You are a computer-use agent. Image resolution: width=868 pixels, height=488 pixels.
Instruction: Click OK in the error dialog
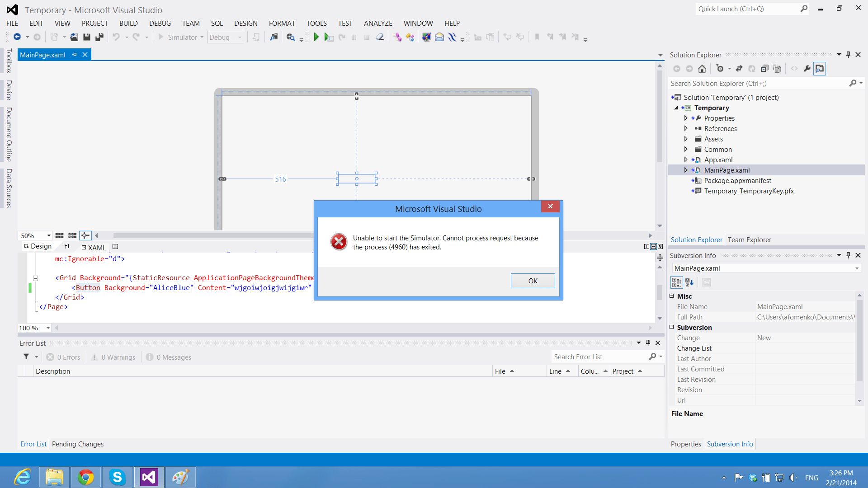533,281
